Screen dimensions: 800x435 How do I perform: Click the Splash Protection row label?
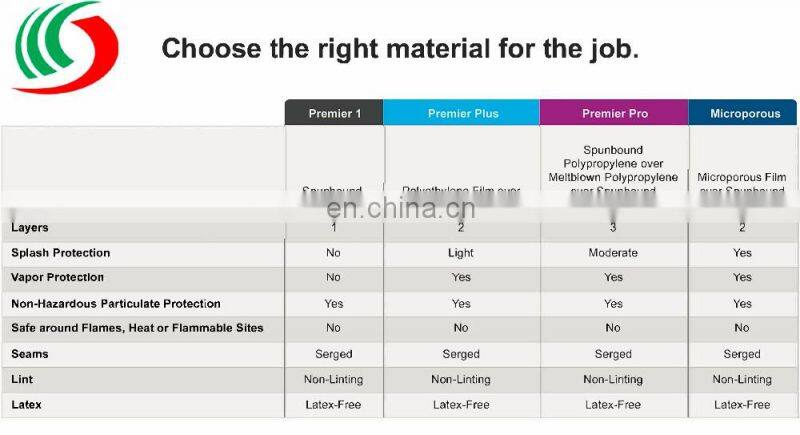point(60,253)
